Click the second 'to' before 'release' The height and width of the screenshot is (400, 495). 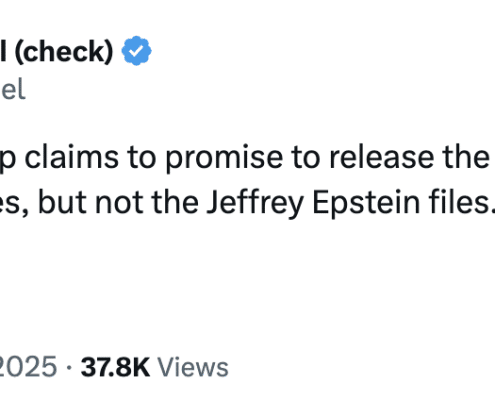[x=306, y=158]
